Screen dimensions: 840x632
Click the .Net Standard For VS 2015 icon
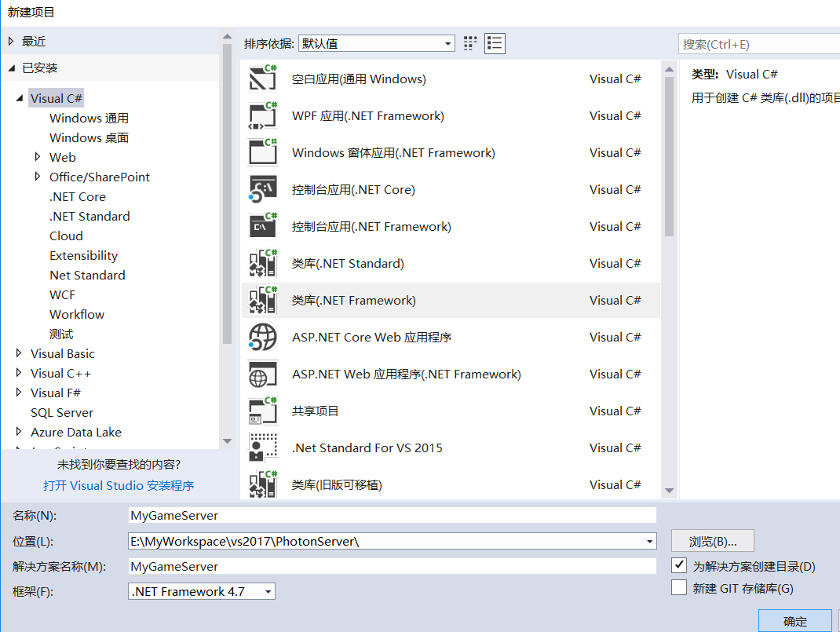(x=262, y=448)
